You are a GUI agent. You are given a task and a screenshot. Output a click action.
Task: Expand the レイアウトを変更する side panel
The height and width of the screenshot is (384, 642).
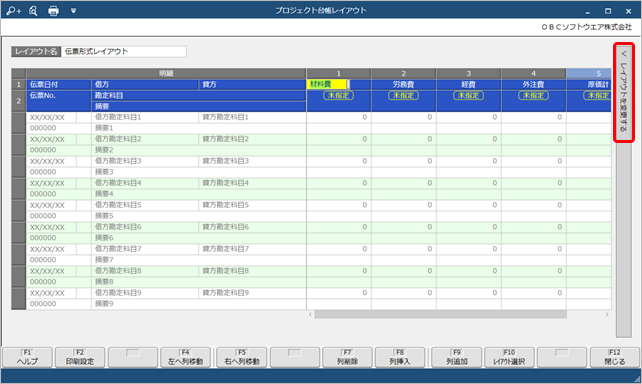coord(624,93)
